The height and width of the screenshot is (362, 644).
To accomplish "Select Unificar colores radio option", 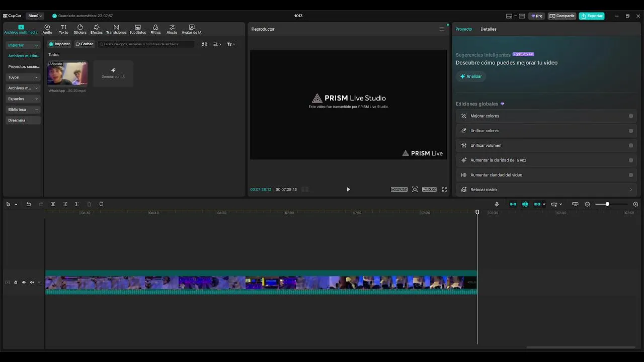I will click(631, 131).
